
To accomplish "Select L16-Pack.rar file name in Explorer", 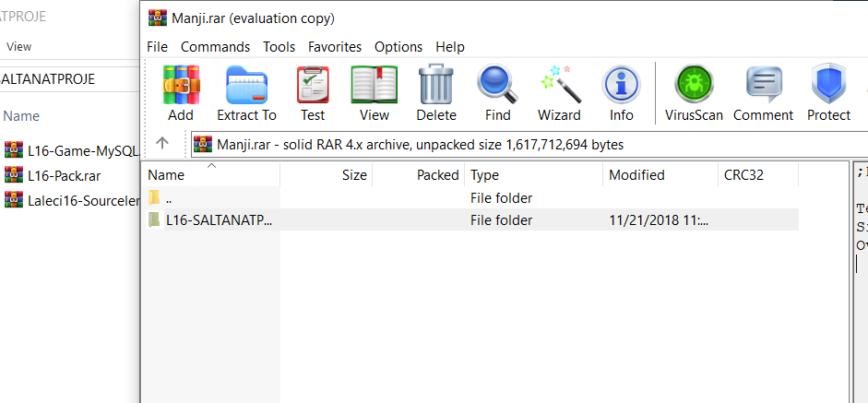I will [x=65, y=176].
